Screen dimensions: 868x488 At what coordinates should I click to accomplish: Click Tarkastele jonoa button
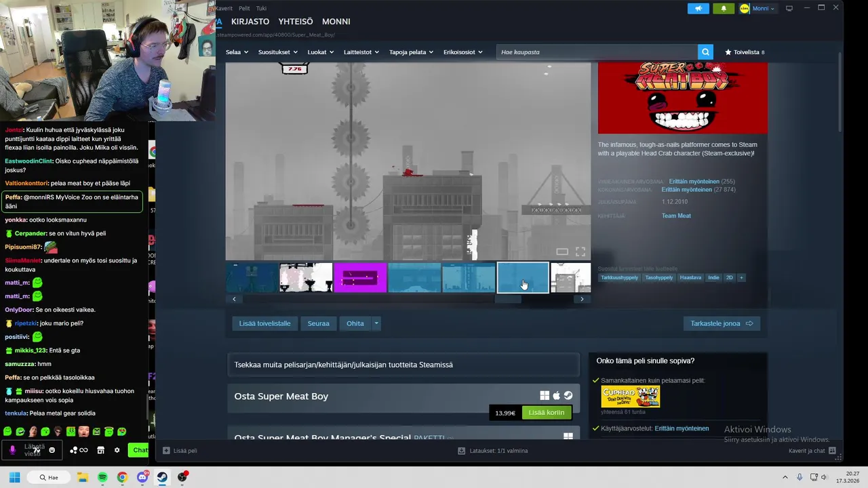[722, 323]
